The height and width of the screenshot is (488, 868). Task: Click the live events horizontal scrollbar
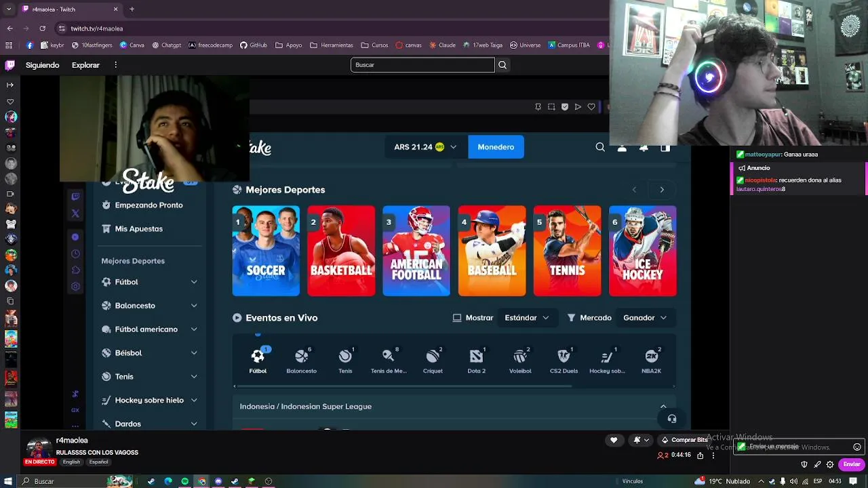[403, 386]
